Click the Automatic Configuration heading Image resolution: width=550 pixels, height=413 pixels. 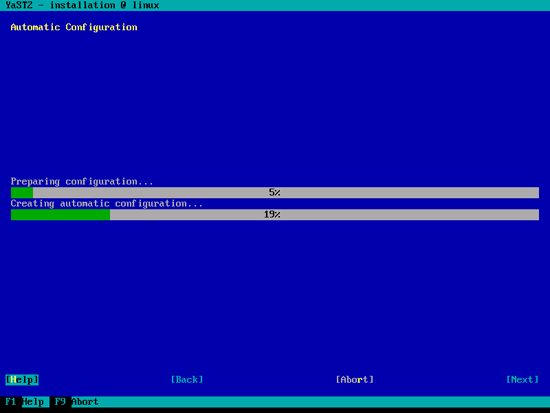coord(74,27)
